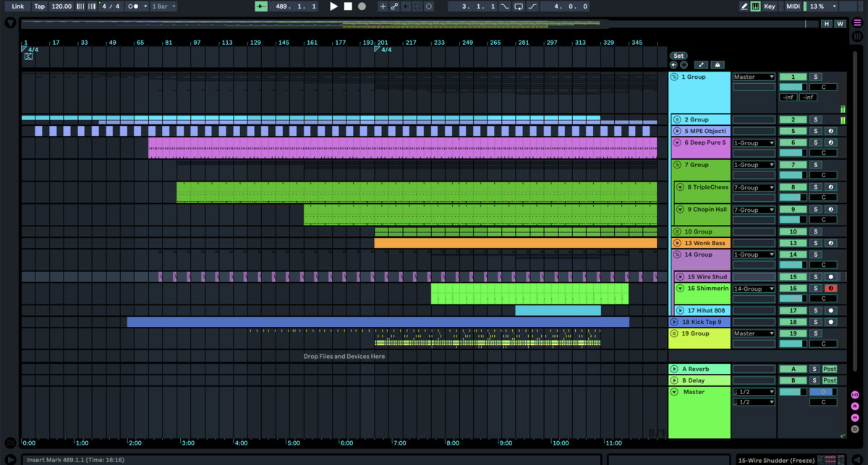Click the 120.00 tempo field
Screen dimensions: 868x465
tap(61, 7)
